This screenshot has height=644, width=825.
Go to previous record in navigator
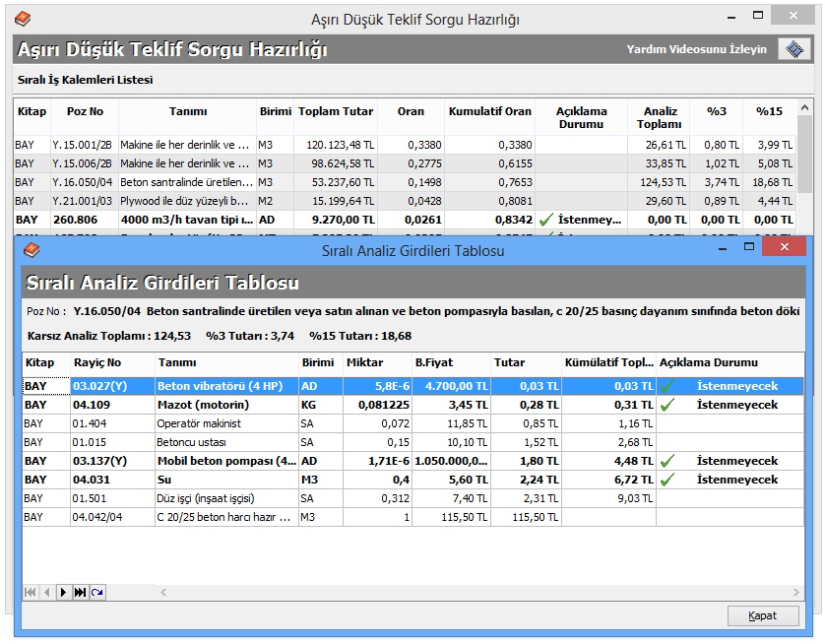pos(46,592)
